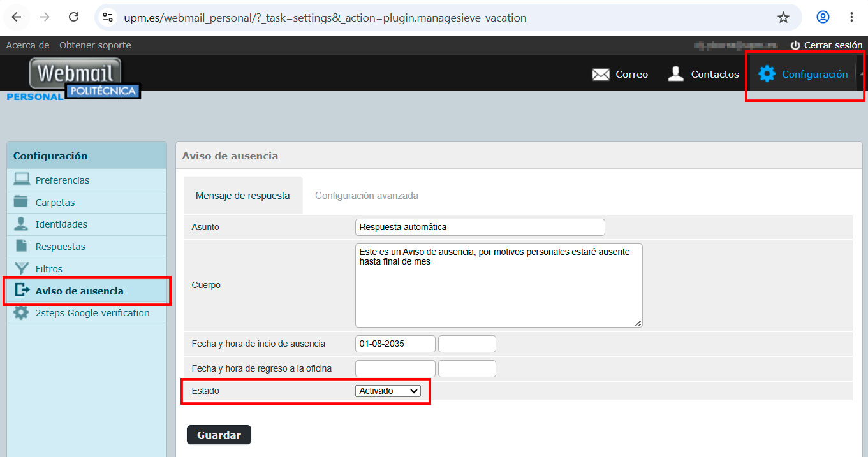Open the Configuración section label
The width and height of the screenshot is (868, 457).
(815, 75)
